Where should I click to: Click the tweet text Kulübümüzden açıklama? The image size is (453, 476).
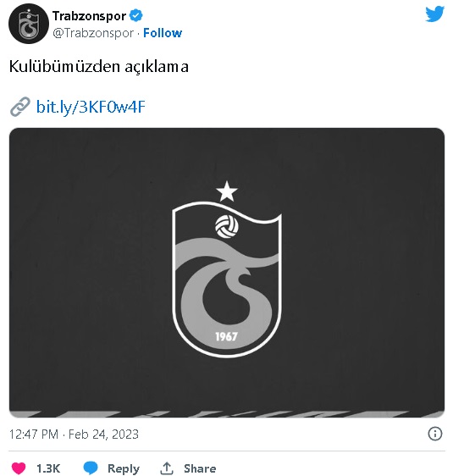(99, 66)
